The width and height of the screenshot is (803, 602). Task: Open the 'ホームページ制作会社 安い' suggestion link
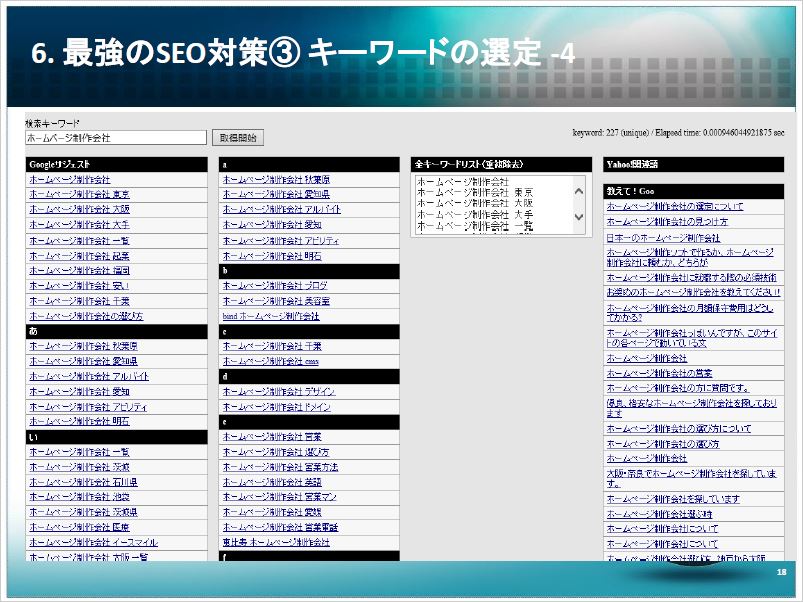80,285
